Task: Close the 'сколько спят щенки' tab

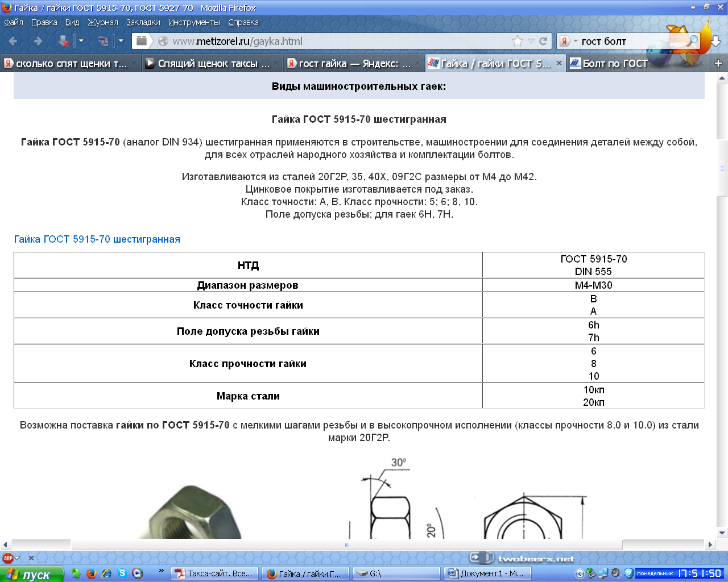Action: (134, 63)
